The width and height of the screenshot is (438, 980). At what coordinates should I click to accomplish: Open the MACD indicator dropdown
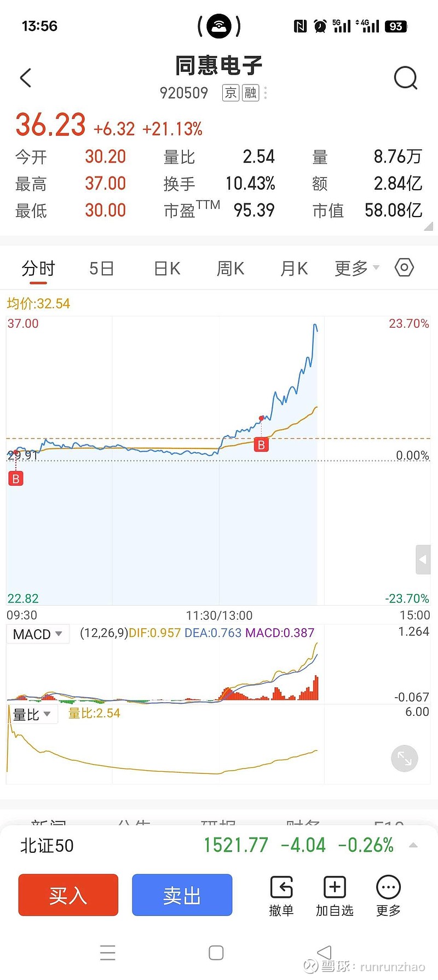38,634
